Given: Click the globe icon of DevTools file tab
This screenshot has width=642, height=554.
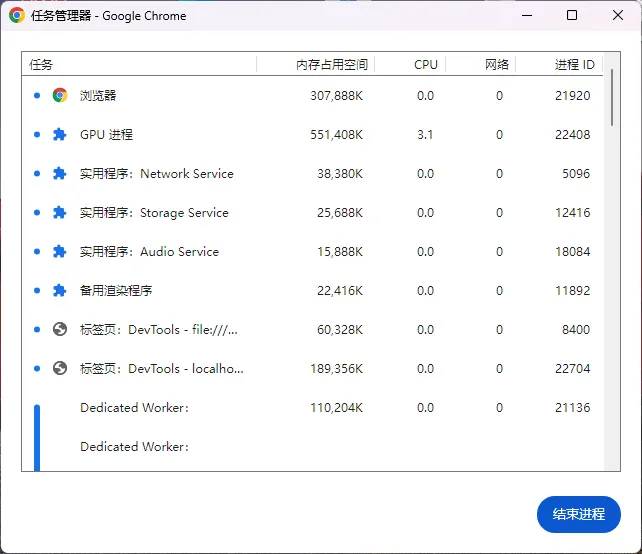Looking at the screenshot, I should pos(60,329).
